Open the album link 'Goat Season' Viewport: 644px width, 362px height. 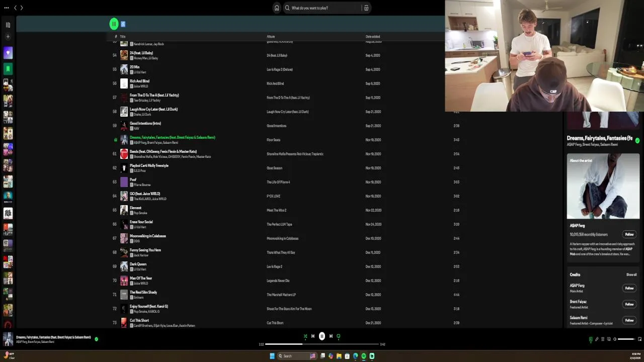[274, 168]
